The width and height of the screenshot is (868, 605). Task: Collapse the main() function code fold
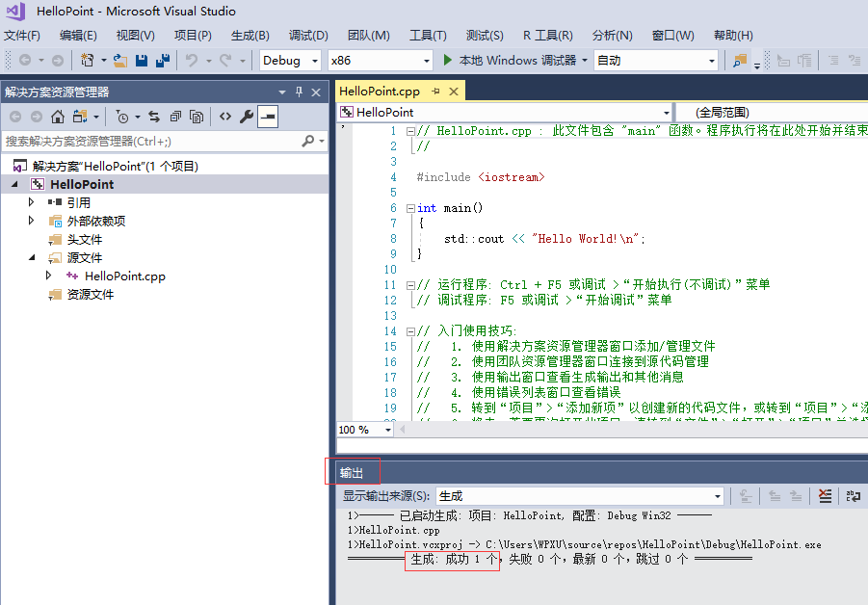point(410,209)
